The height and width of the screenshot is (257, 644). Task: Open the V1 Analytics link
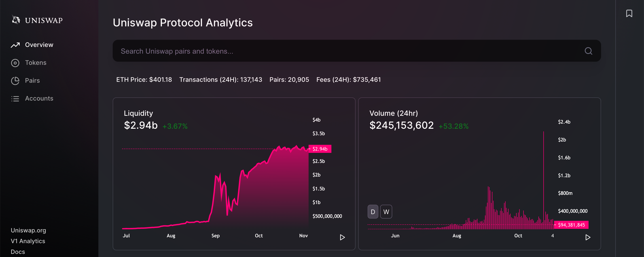(x=28, y=241)
